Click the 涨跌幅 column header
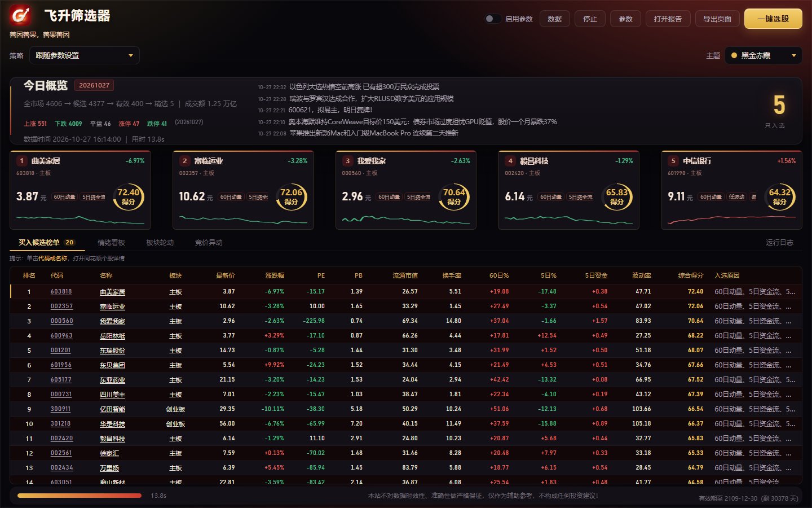The height and width of the screenshot is (508, 812). tap(275, 275)
